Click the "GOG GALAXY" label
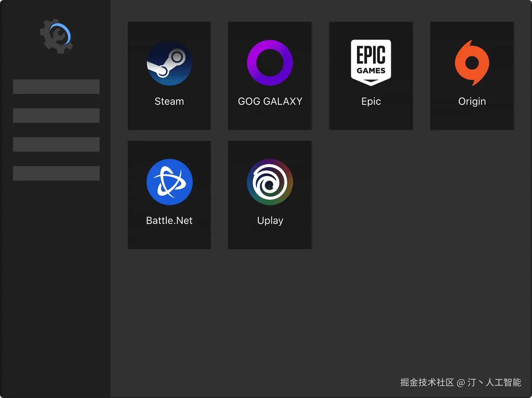532x398 pixels. click(270, 101)
